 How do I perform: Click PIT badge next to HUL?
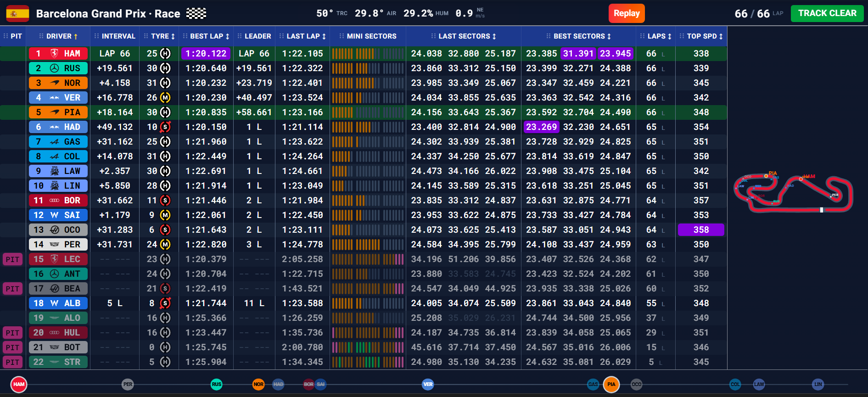point(12,333)
